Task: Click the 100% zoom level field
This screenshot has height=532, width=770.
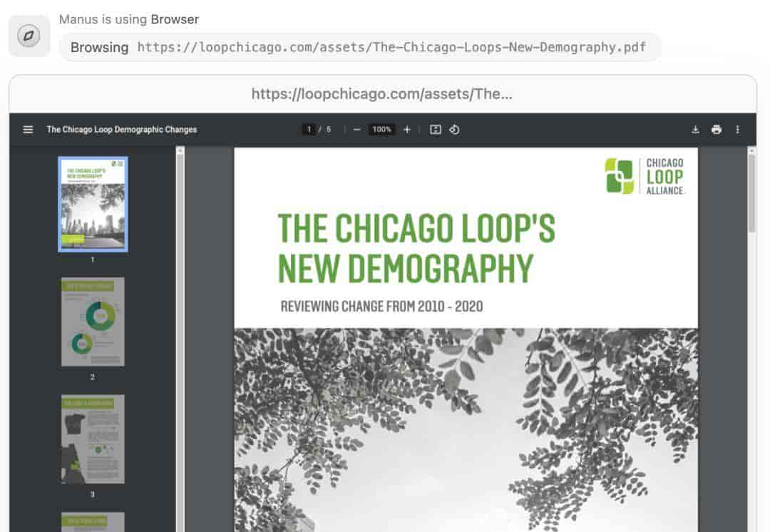Action: (x=381, y=130)
